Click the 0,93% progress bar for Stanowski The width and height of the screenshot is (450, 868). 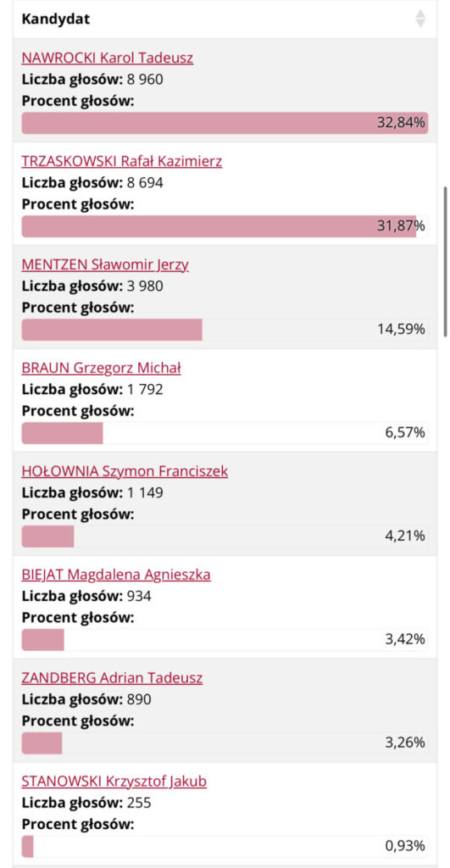click(225, 847)
